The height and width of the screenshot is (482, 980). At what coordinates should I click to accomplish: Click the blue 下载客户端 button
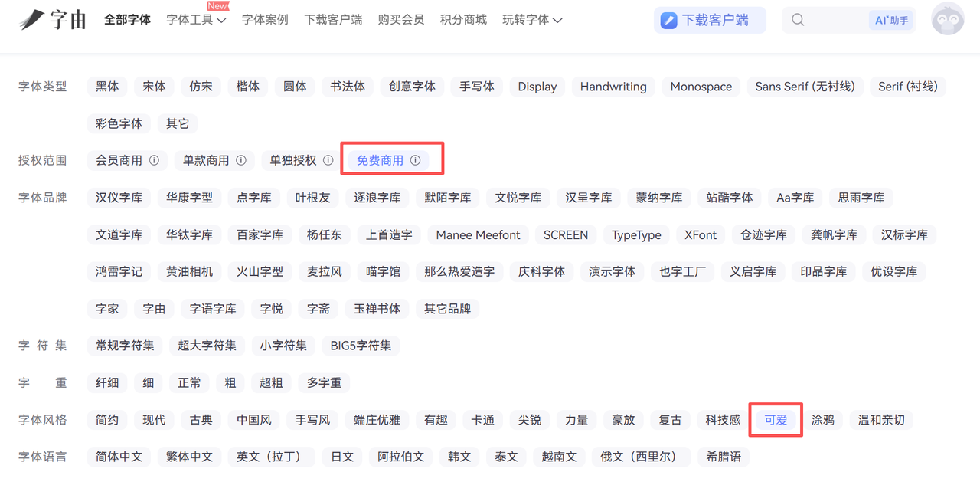[710, 21]
